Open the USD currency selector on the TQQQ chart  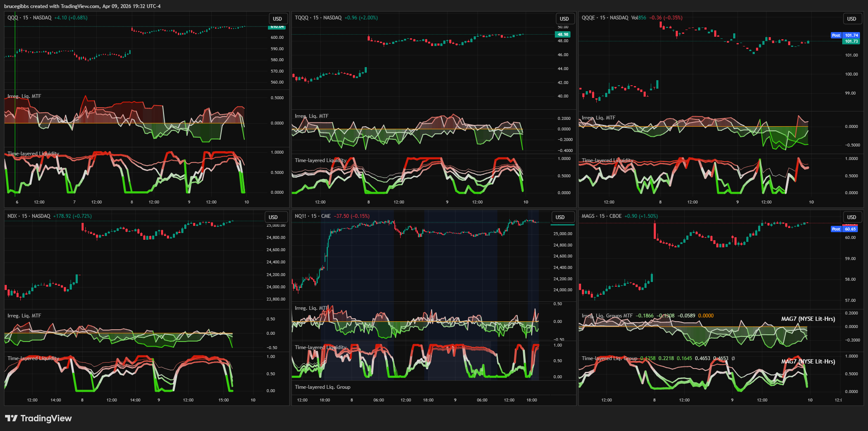(x=564, y=19)
